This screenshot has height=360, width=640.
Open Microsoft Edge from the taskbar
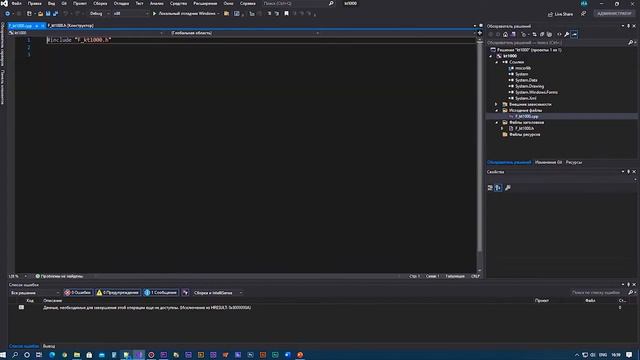[x=52, y=355]
